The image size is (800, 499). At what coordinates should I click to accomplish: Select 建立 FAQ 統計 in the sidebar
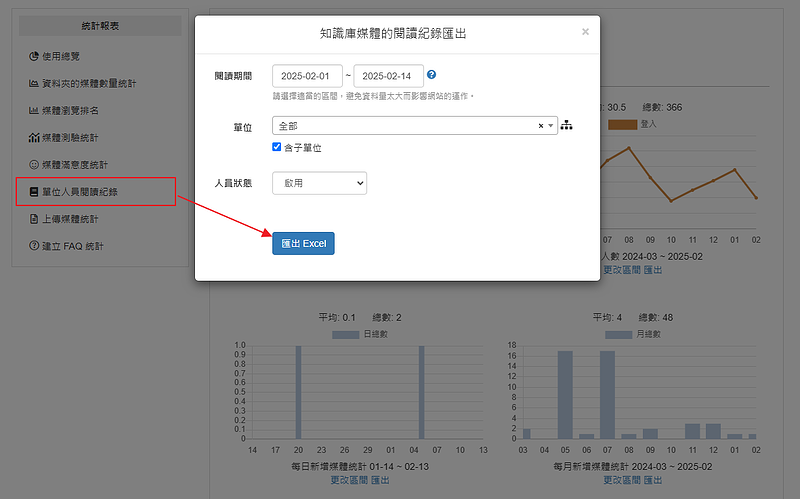[x=72, y=246]
